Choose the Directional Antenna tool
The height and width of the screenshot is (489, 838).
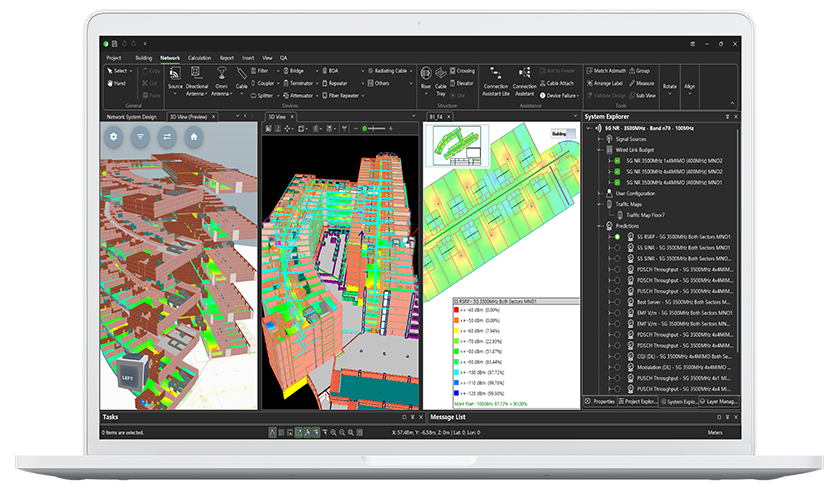point(196,80)
